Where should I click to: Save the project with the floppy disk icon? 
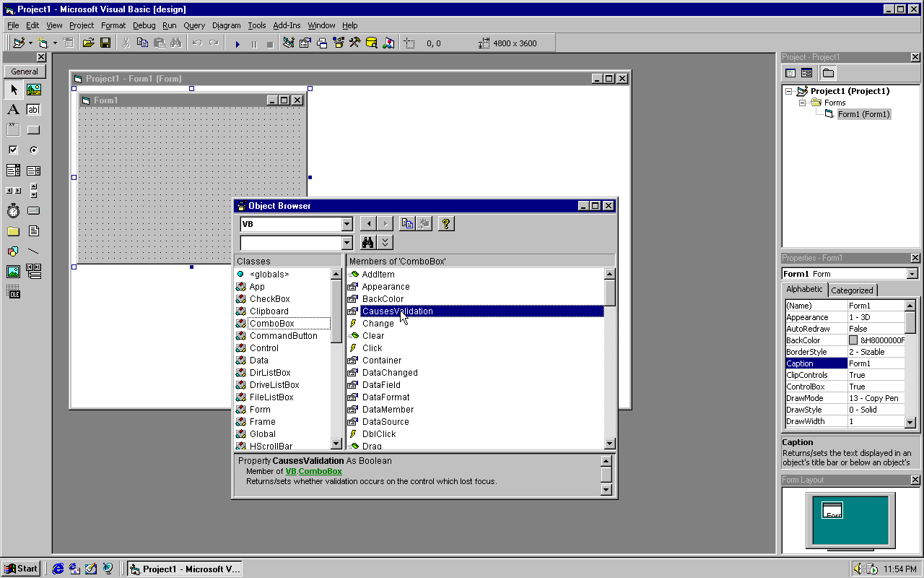(105, 43)
